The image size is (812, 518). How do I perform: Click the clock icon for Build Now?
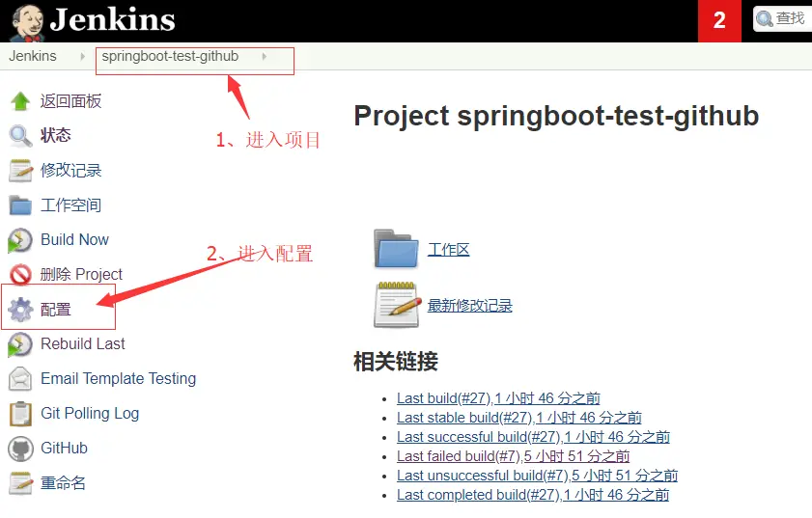[x=20, y=240]
